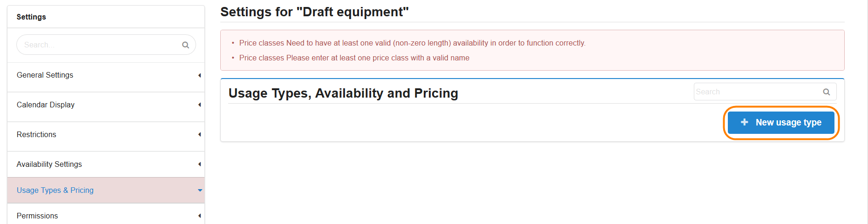The height and width of the screenshot is (224, 868).
Task: Focus the usage types search field
Action: pyautogui.click(x=757, y=92)
